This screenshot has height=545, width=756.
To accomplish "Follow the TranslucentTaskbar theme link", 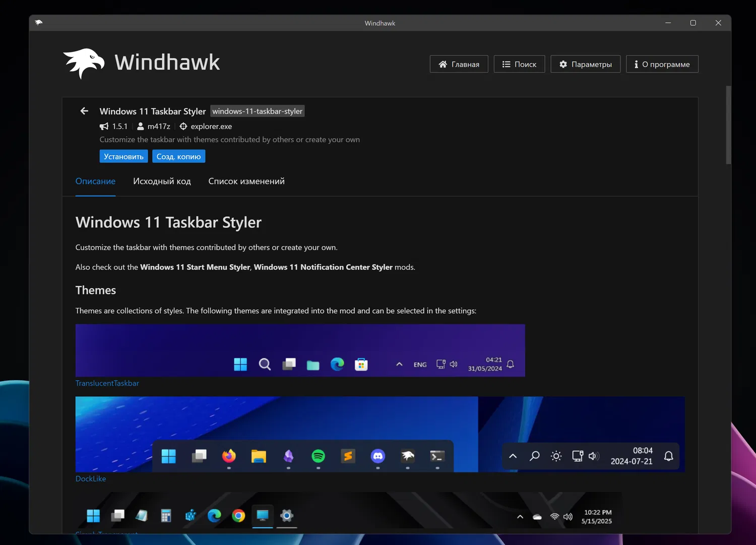I will [x=107, y=383].
